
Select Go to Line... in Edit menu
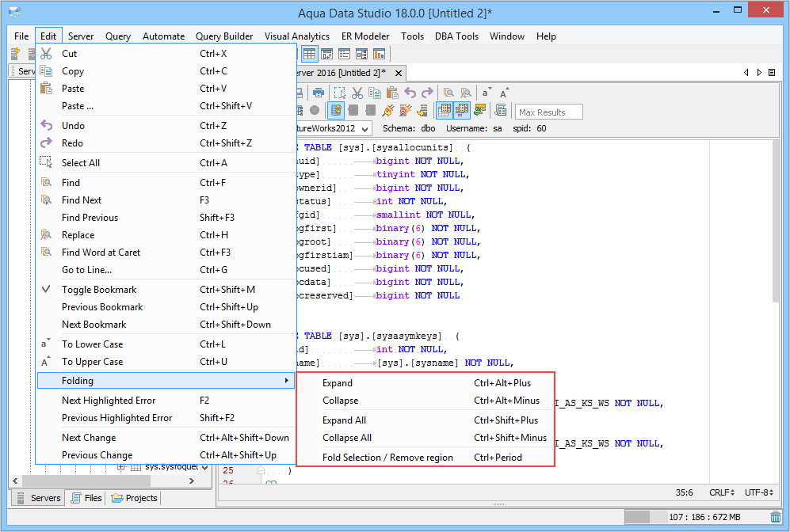166,270
